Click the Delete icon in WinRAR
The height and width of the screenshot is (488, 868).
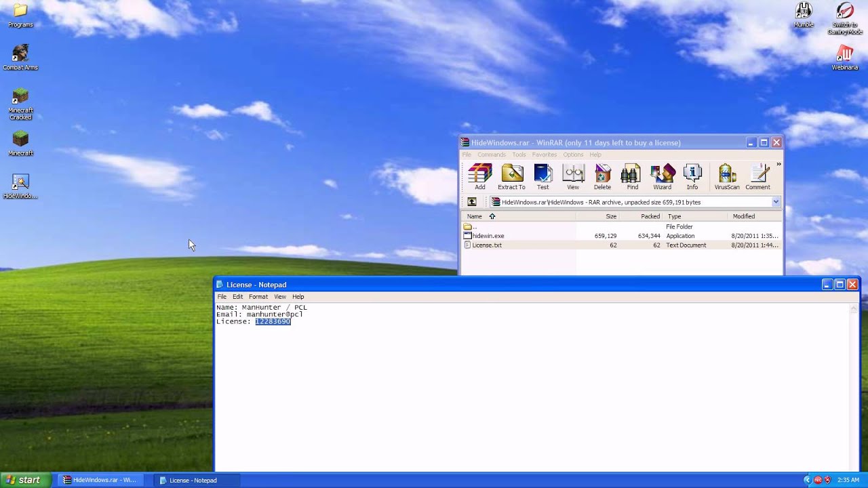point(602,177)
